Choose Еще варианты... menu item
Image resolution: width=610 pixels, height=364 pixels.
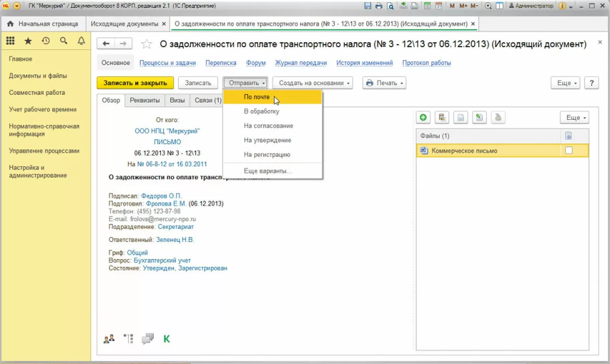pos(272,171)
